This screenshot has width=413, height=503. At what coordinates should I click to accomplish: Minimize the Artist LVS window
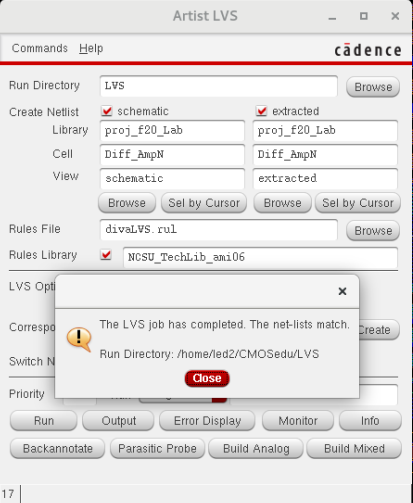pyautogui.click(x=332, y=17)
